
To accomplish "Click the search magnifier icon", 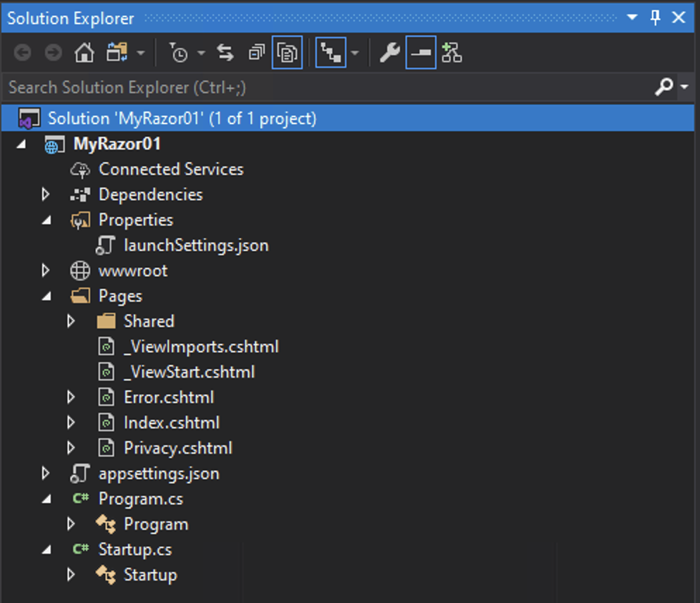I will [663, 87].
